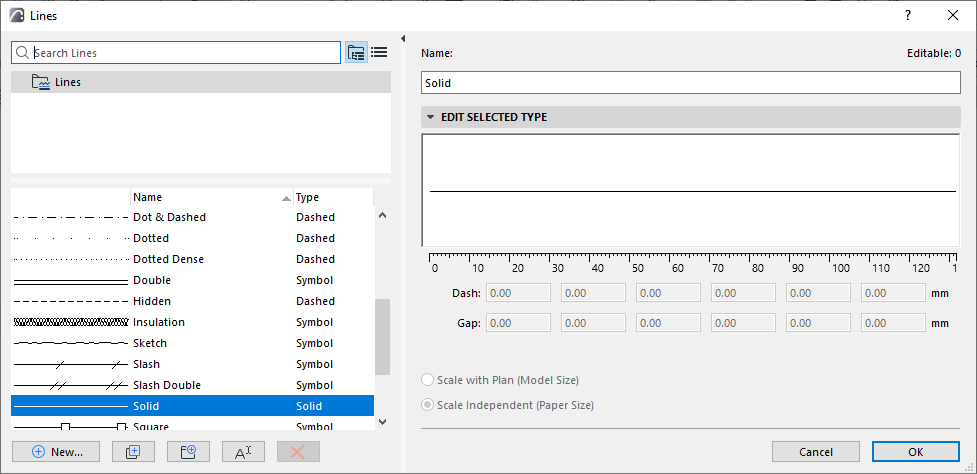Collapse left panel with the small arrow
This screenshot has width=977, height=474.
point(402,39)
